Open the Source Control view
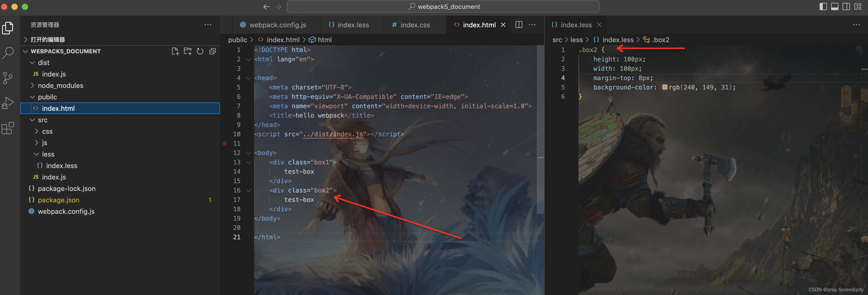The image size is (868, 295). (x=8, y=78)
